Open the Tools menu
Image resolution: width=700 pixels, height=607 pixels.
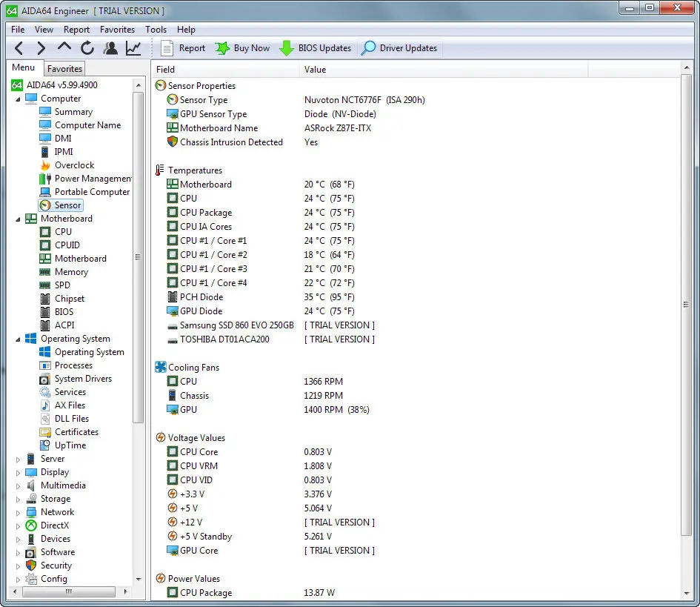pyautogui.click(x=156, y=30)
